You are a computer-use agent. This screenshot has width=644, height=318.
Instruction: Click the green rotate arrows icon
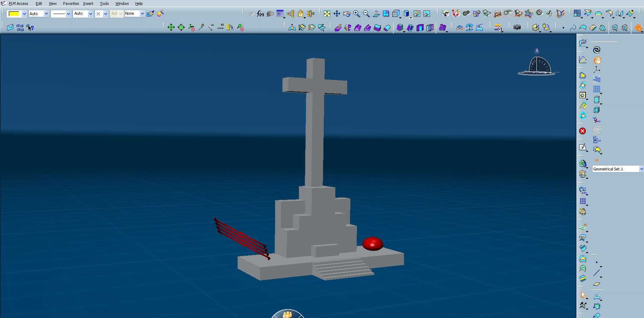coord(181,27)
